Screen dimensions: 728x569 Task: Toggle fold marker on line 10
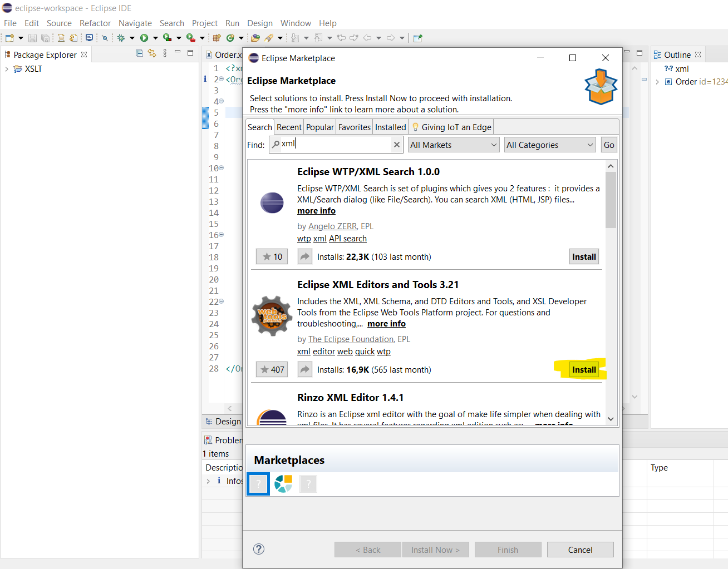pyautogui.click(x=222, y=168)
